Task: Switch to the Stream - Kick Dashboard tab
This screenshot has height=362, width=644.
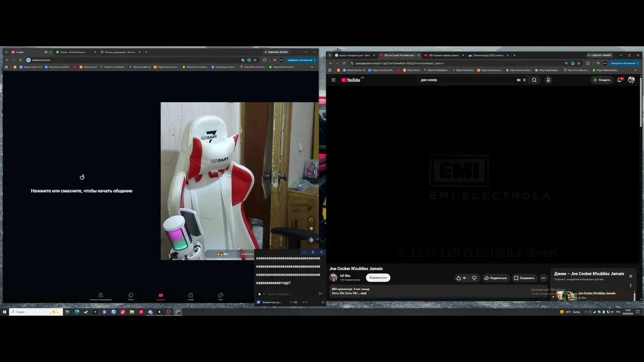Action: 75,52
